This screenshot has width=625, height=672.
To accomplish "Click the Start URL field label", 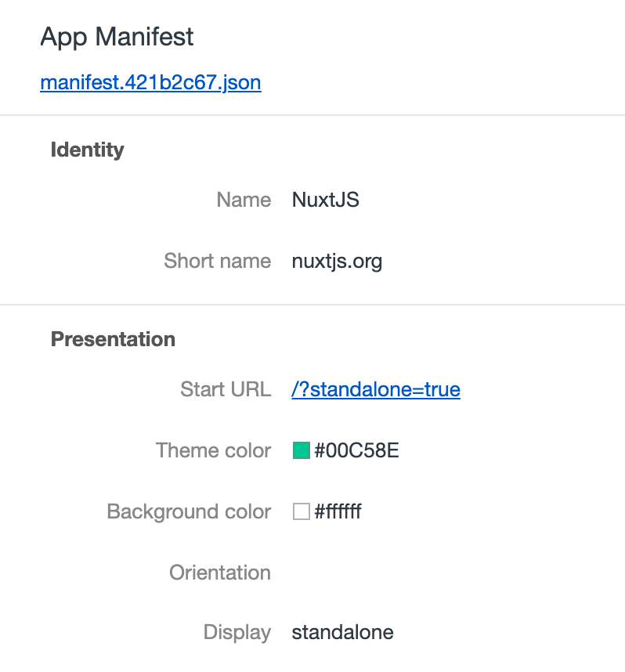I will (x=226, y=389).
